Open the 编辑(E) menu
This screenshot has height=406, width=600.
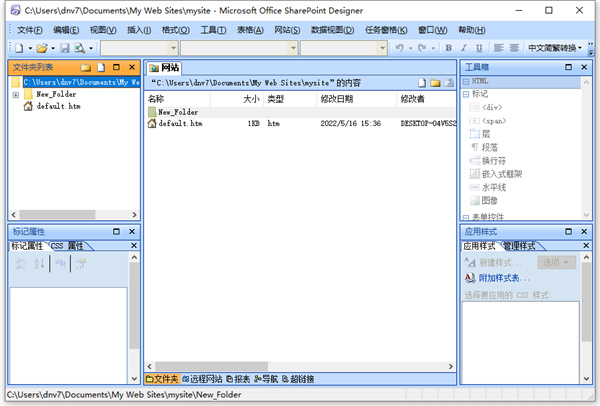click(66, 30)
